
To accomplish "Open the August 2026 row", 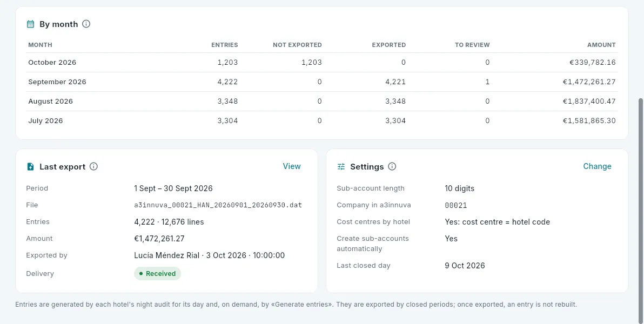I will (322, 101).
